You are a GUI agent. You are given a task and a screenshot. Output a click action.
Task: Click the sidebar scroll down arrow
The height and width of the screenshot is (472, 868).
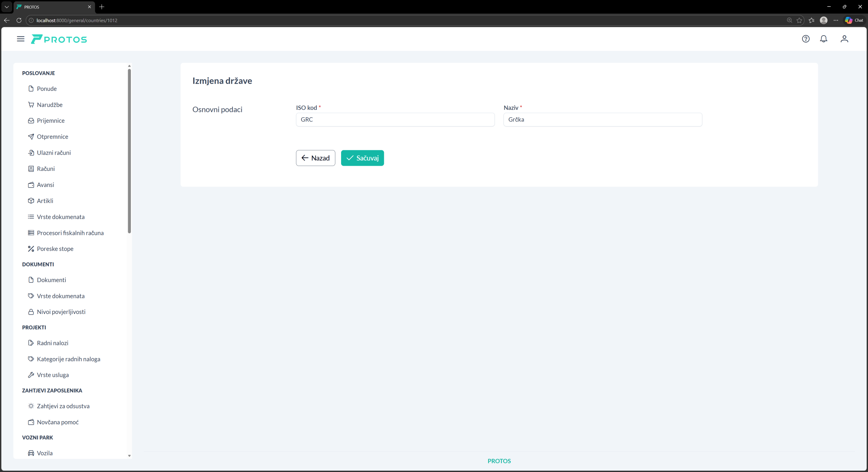point(129,456)
